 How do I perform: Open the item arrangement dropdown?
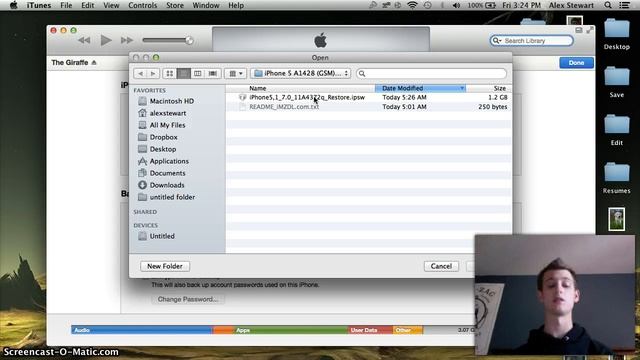pyautogui.click(x=236, y=73)
